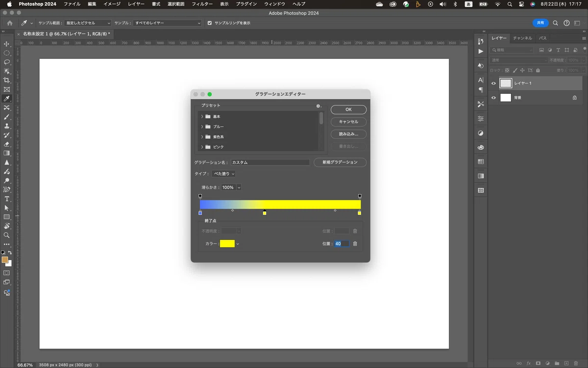Select the blue color stop under the gradient bar

(200, 212)
